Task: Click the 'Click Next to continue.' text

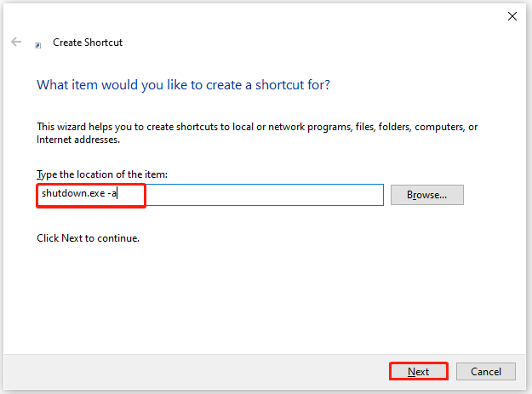Action: [88, 238]
